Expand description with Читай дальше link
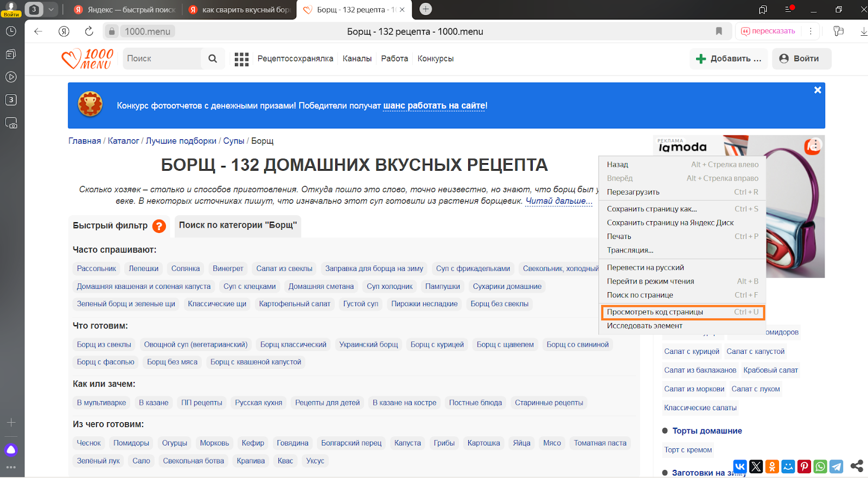 [558, 201]
